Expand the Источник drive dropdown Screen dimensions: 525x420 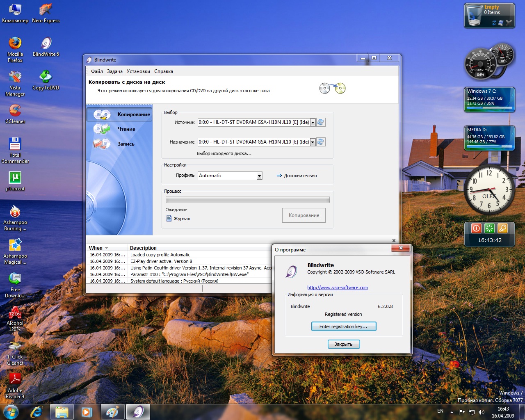click(x=313, y=122)
